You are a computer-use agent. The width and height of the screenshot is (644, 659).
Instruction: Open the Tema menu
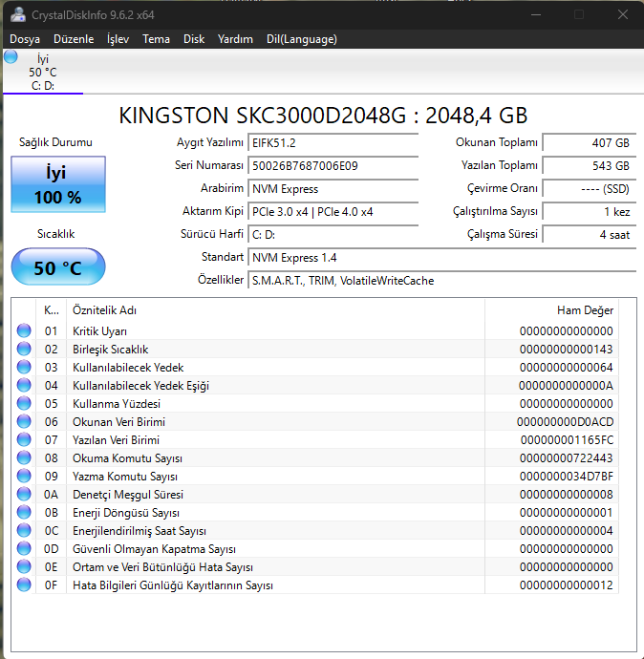point(156,39)
